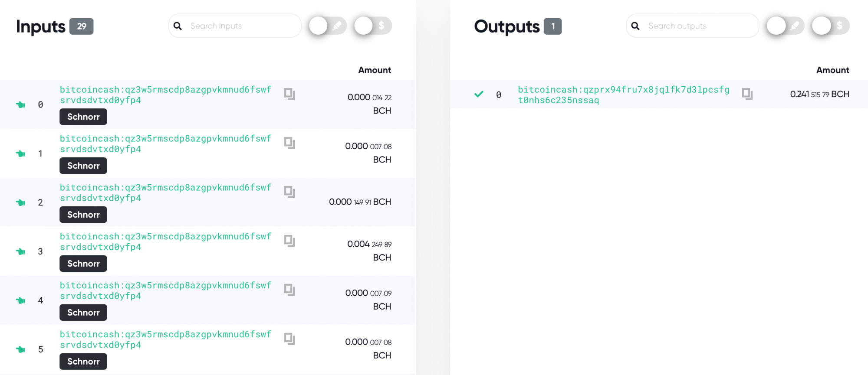868x375 pixels.
Task: Copy output 0 address
Action: (747, 94)
